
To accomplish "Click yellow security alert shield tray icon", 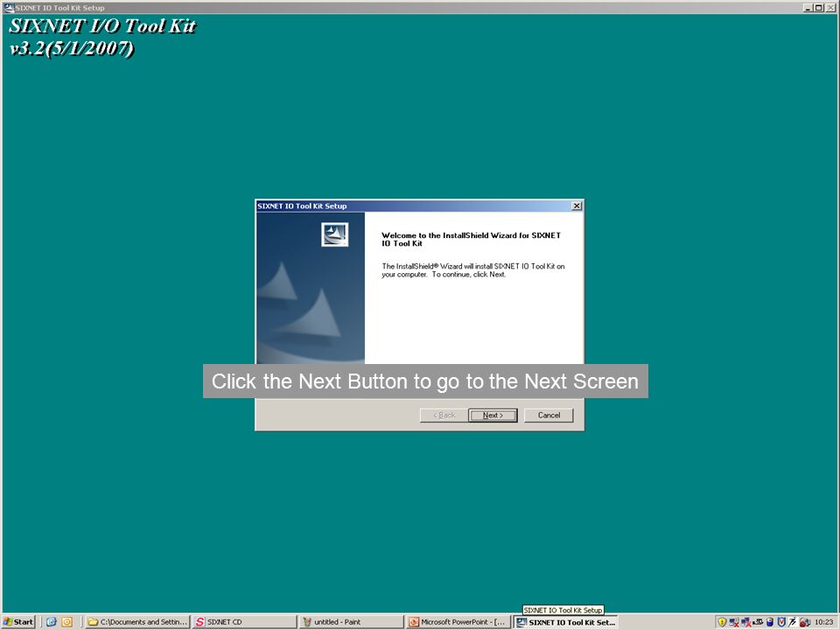I will (x=722, y=622).
